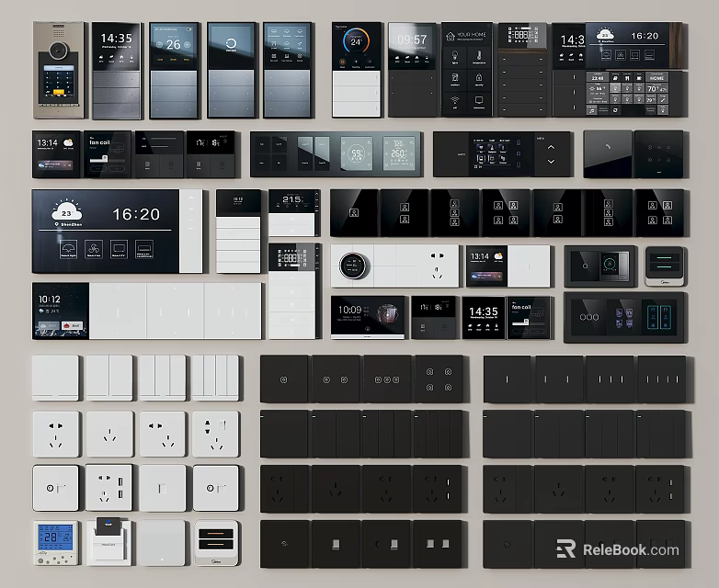Image resolution: width=719 pixels, height=588 pixels.
Task: Tap the matte black four-button touch switch
Action: click(x=439, y=379)
